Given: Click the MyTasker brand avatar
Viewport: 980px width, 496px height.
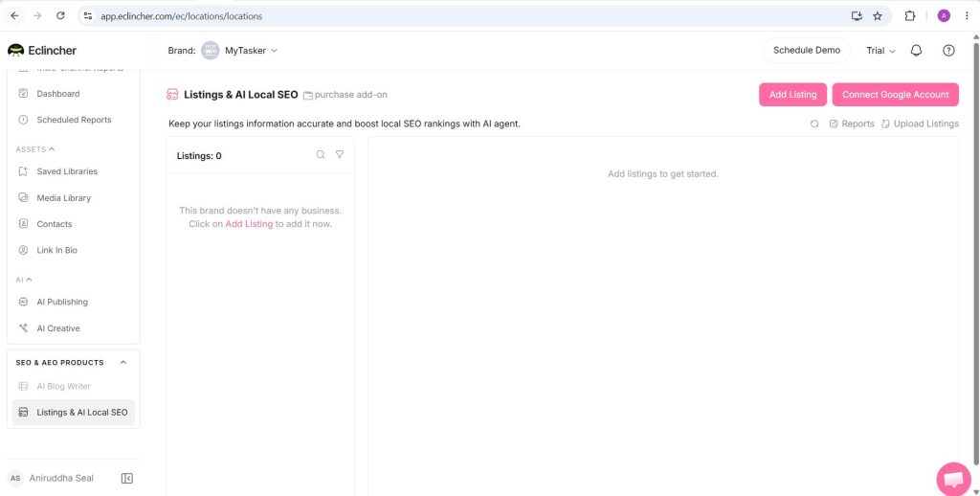Looking at the screenshot, I should [x=210, y=51].
